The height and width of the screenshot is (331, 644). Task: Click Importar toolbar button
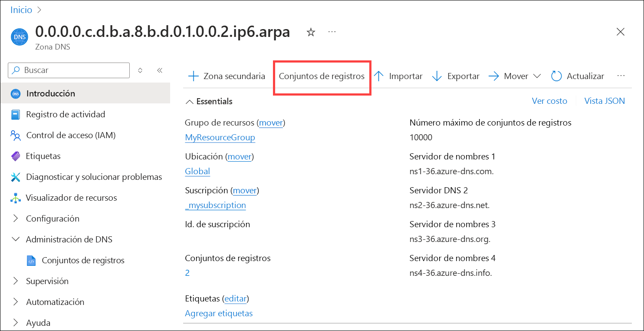(x=398, y=76)
